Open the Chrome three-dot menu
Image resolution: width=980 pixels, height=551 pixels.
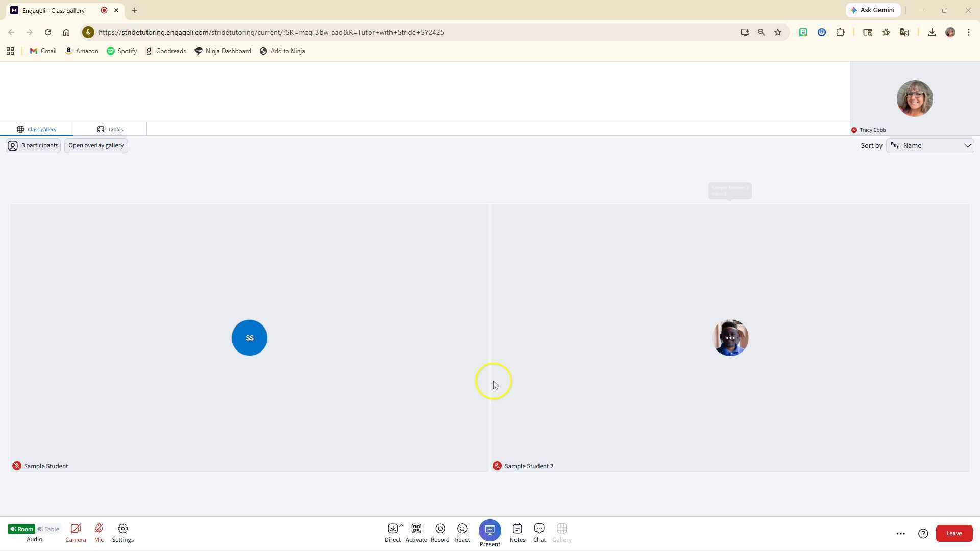click(x=969, y=32)
